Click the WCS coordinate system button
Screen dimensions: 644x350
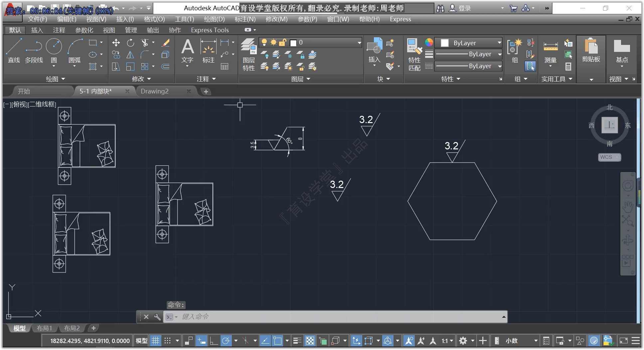point(609,157)
